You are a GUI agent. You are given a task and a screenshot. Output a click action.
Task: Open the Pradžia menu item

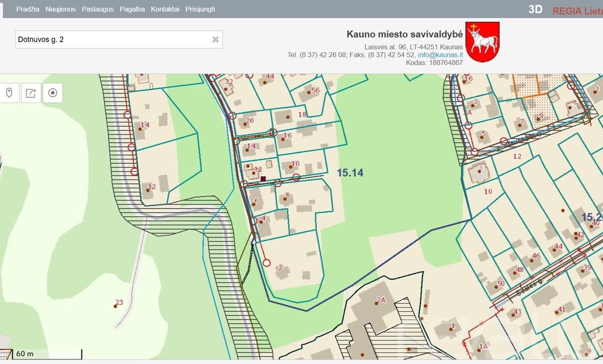28,9
